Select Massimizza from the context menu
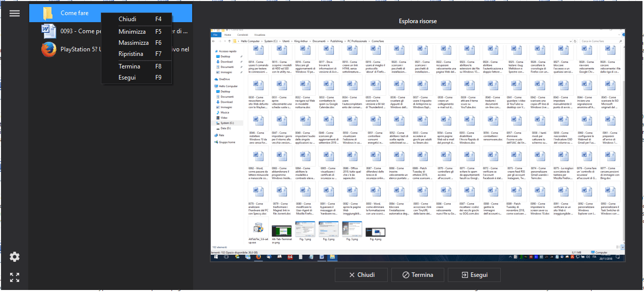The image size is (644, 292). pyautogui.click(x=134, y=43)
